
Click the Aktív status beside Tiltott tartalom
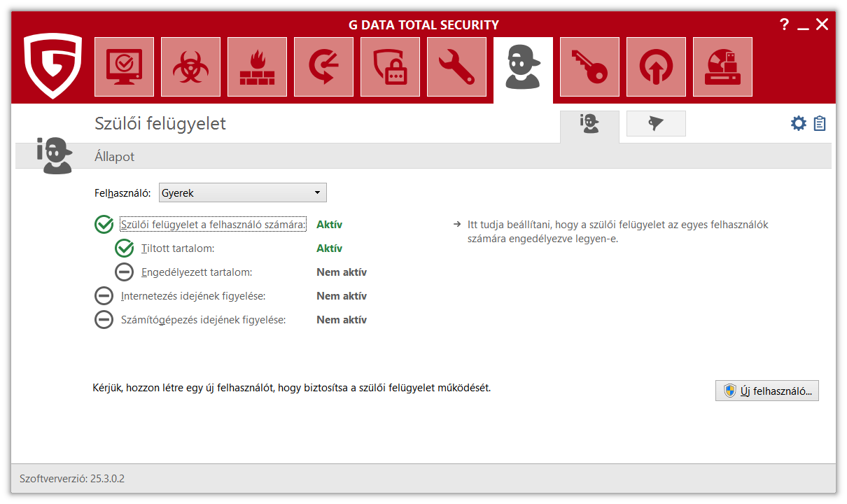pos(329,248)
